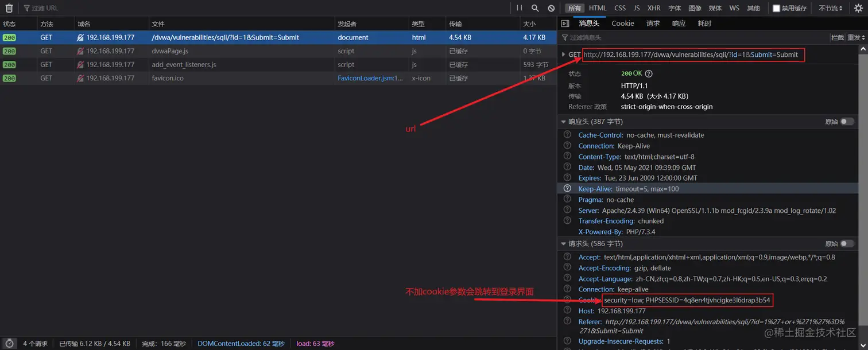The width and height of the screenshot is (868, 350).
Task: Open network settings gear icon
Action: coord(858,8)
